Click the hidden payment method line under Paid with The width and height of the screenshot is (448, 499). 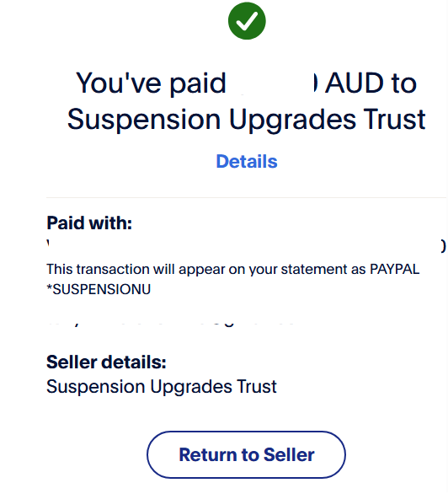click(247, 246)
